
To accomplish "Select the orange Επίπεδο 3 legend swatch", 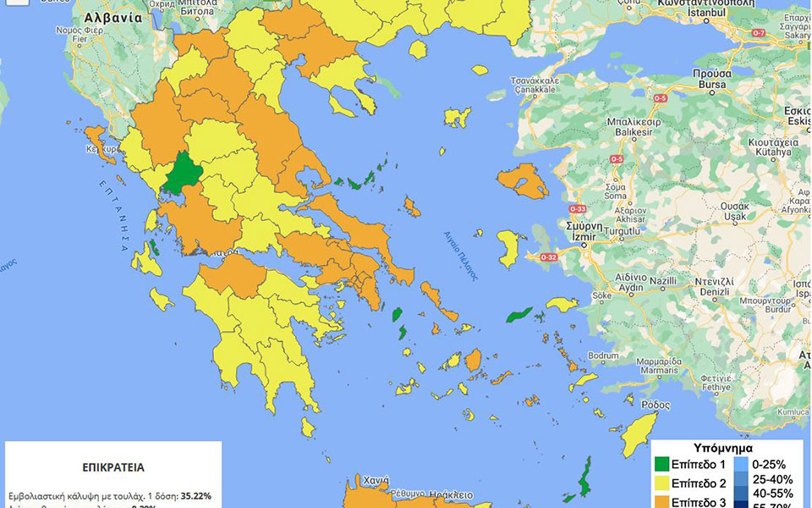I will point(661,503).
